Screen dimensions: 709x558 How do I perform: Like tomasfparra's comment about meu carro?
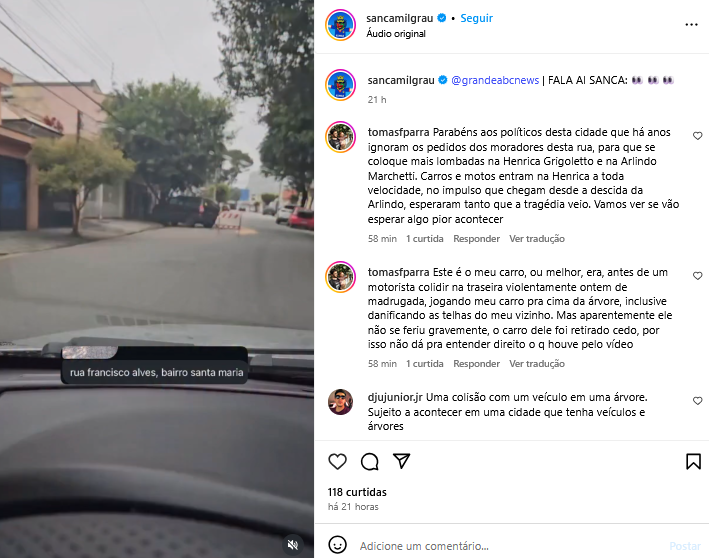[x=697, y=276]
